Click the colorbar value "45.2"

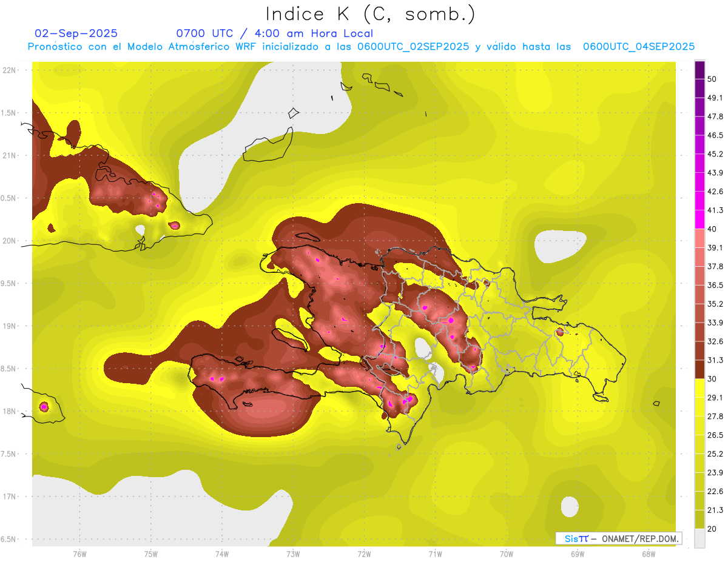point(715,154)
